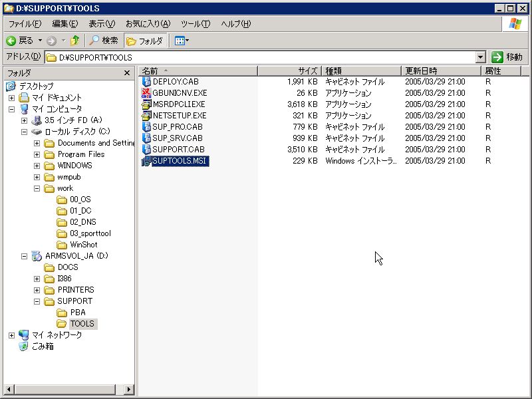The height and width of the screenshot is (399, 532).
Task: Collapse the work folder node
Action: [x=37, y=188]
